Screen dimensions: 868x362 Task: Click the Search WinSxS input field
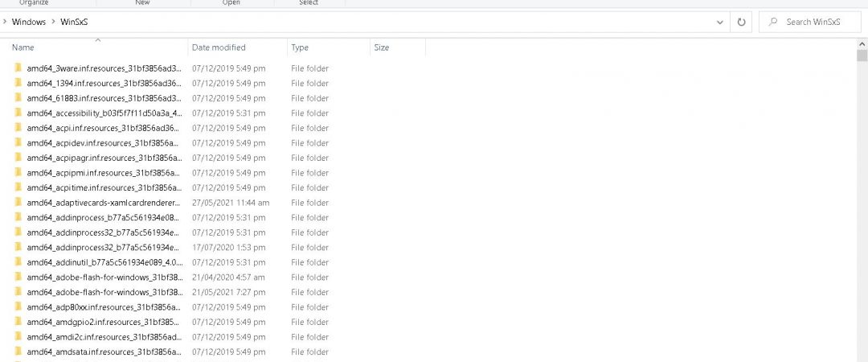(x=816, y=23)
